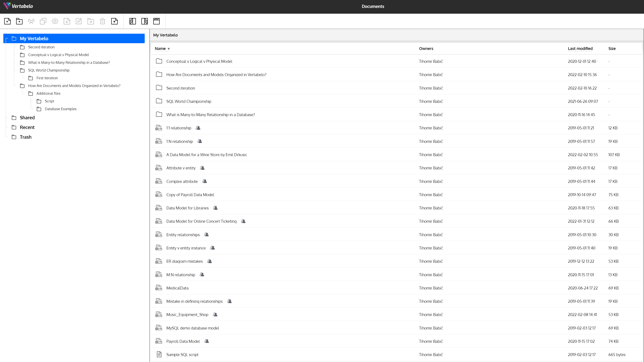This screenshot has width=644, height=362.
Task: Click the MedicalData model icon
Action: tap(159, 288)
